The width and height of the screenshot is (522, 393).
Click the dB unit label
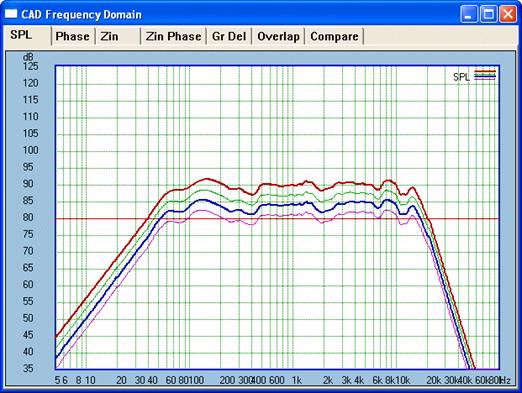click(x=28, y=57)
